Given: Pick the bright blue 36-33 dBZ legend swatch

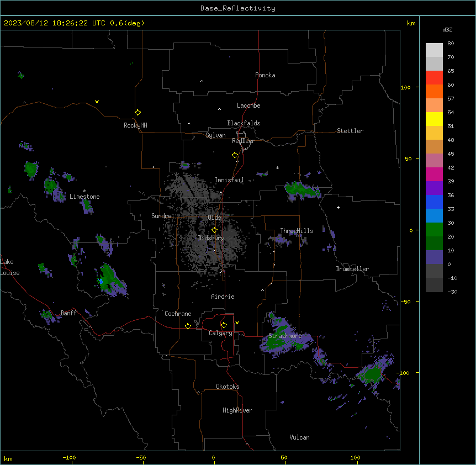Looking at the screenshot, I should point(434,202).
